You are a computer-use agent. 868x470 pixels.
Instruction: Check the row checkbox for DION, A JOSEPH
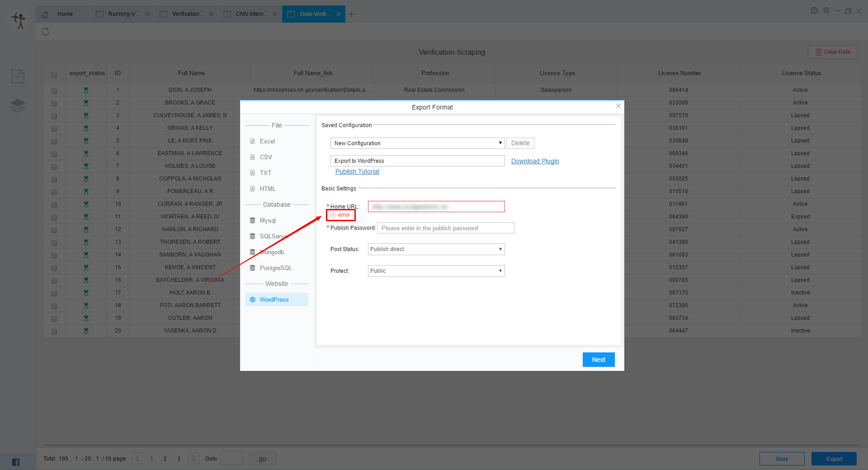click(54, 91)
